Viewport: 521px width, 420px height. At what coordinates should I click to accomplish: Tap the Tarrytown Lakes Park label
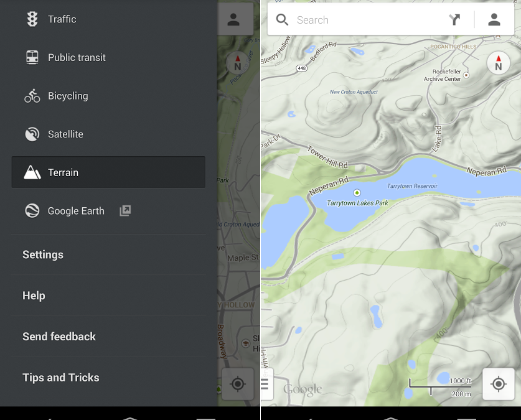pyautogui.click(x=357, y=203)
